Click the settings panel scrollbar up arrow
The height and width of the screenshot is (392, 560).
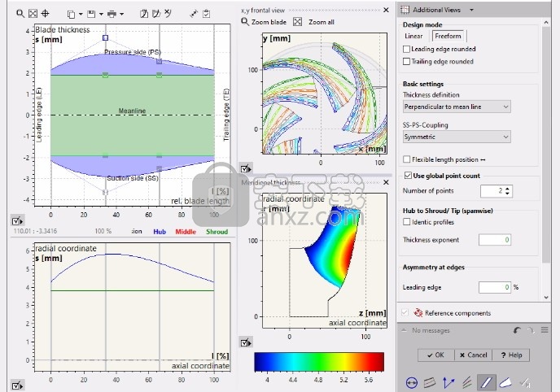(546, 22)
